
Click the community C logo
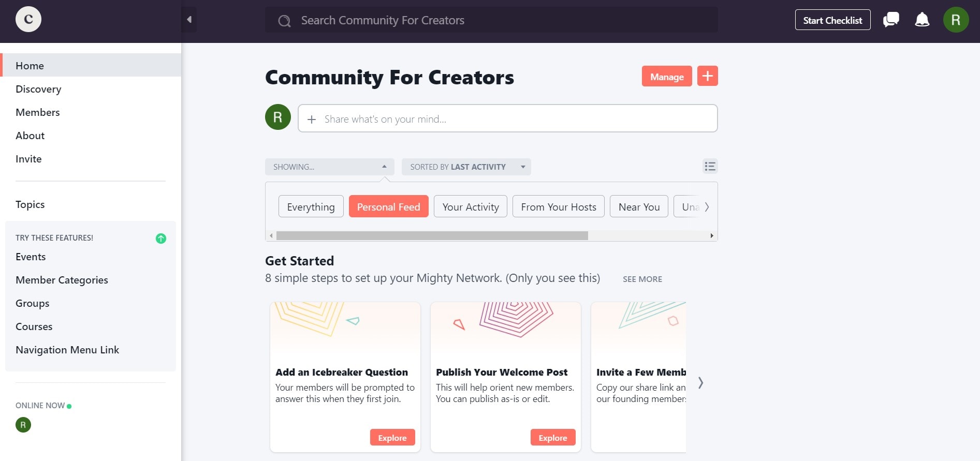pos(28,19)
